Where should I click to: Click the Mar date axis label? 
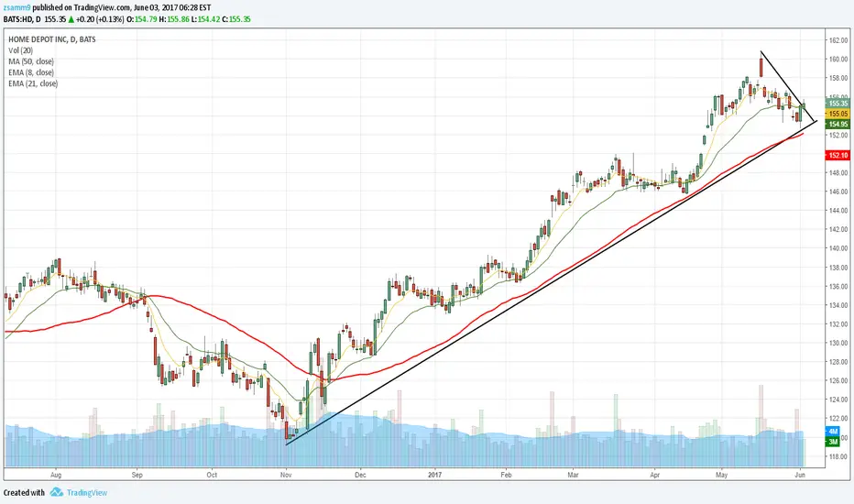coord(573,475)
